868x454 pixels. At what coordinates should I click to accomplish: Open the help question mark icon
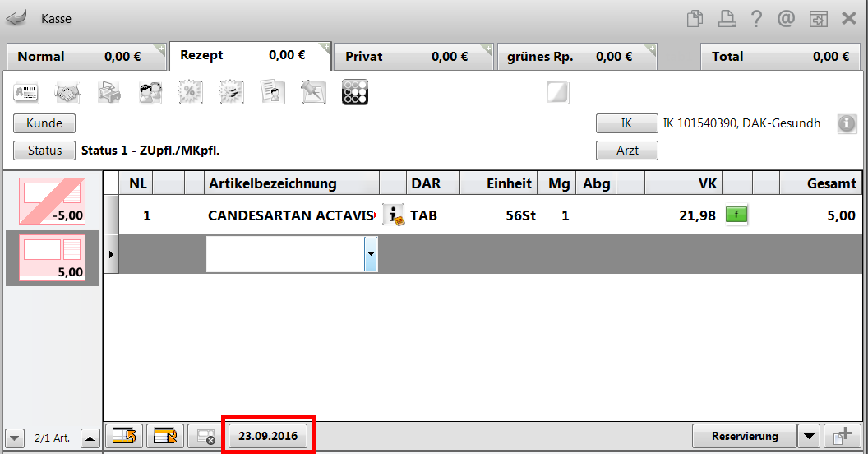[756, 19]
